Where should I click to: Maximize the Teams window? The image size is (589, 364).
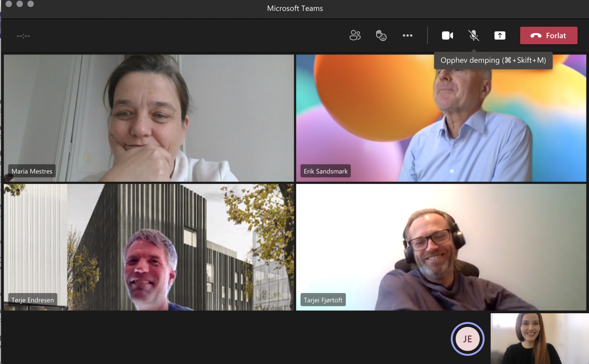31,4
